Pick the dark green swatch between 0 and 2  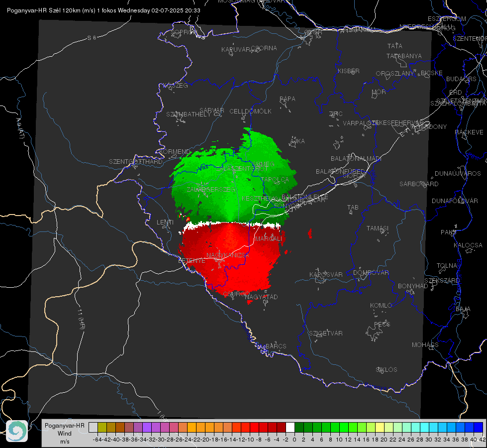(x=299, y=427)
